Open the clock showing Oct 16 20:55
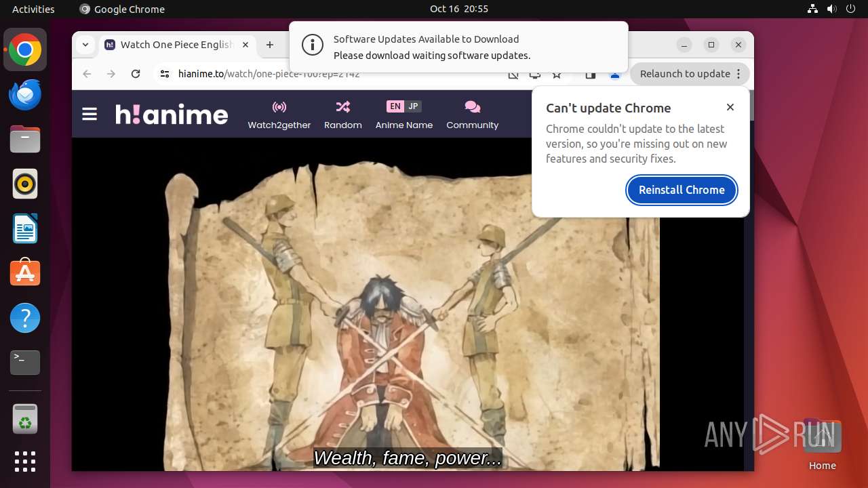The image size is (868, 488). coord(459,9)
